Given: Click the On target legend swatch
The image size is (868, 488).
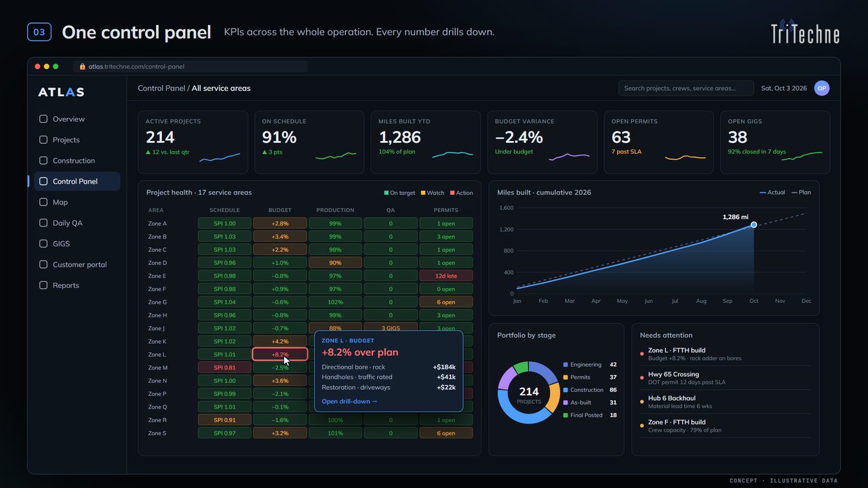Looking at the screenshot, I should [386, 192].
